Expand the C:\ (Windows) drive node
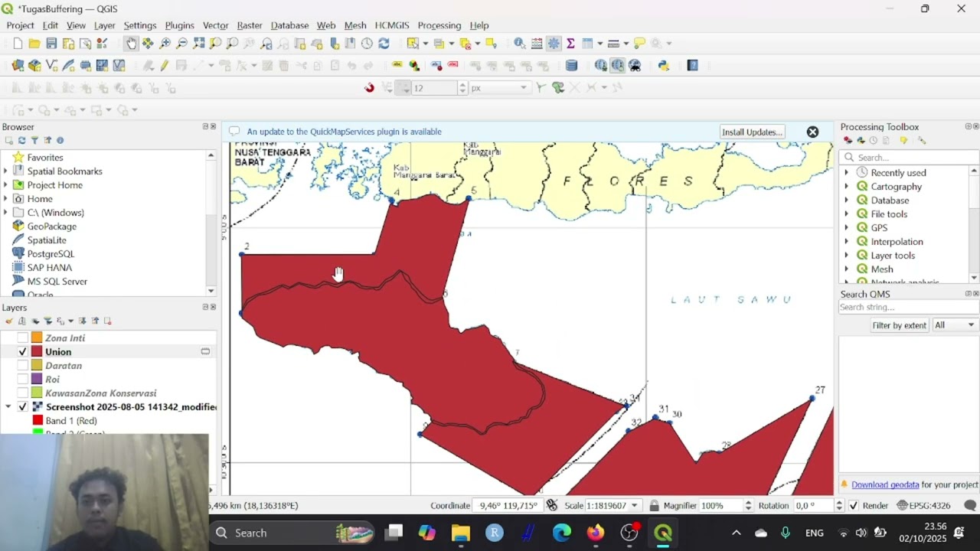Image resolution: width=980 pixels, height=551 pixels. click(x=5, y=212)
